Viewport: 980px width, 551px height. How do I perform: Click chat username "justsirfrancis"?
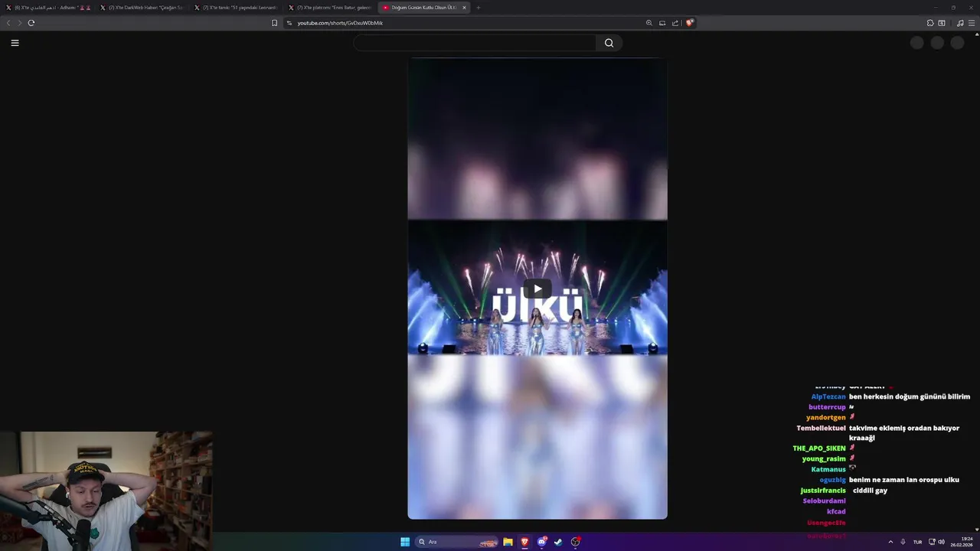click(823, 491)
